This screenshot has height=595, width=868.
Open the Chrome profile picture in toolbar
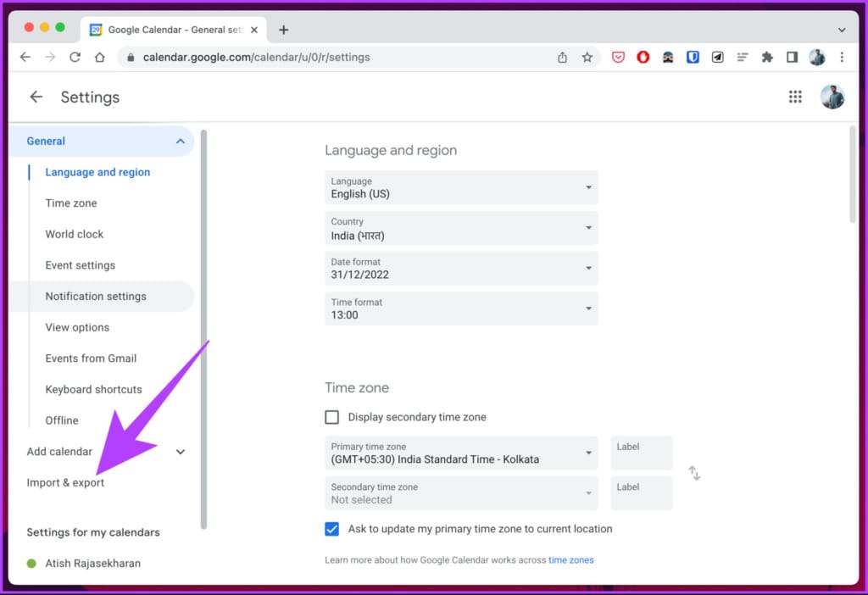[817, 57]
